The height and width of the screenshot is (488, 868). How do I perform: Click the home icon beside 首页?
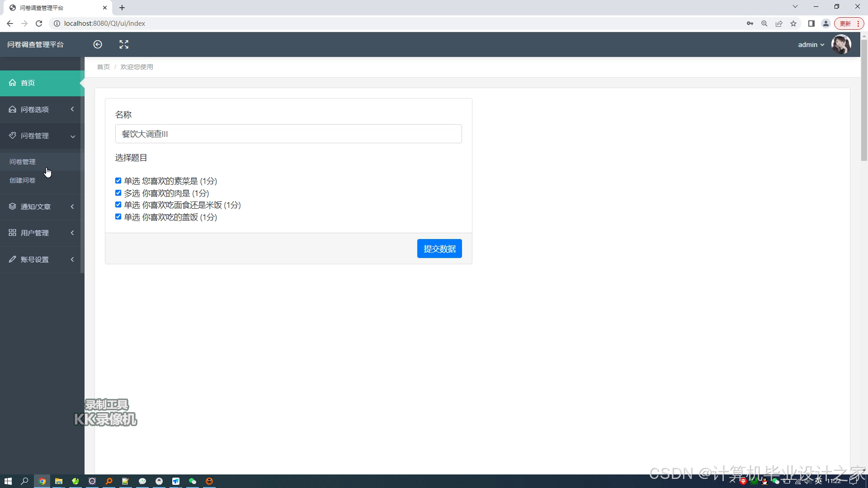click(12, 83)
